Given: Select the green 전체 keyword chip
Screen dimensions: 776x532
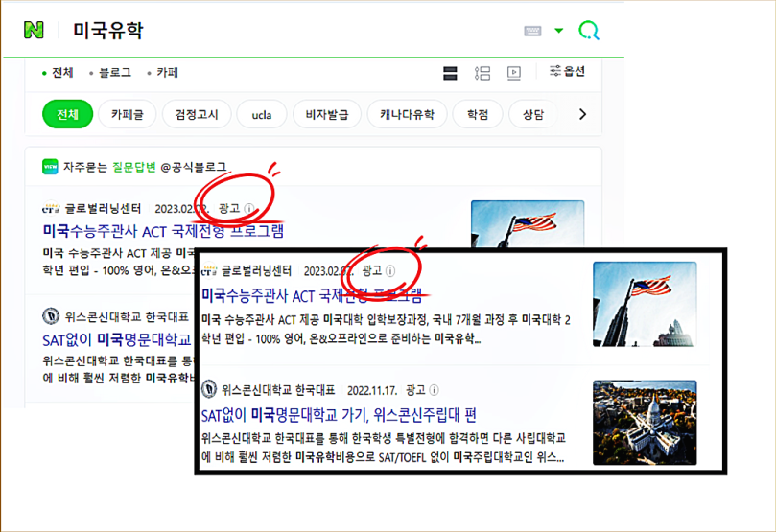Looking at the screenshot, I should coord(67,114).
